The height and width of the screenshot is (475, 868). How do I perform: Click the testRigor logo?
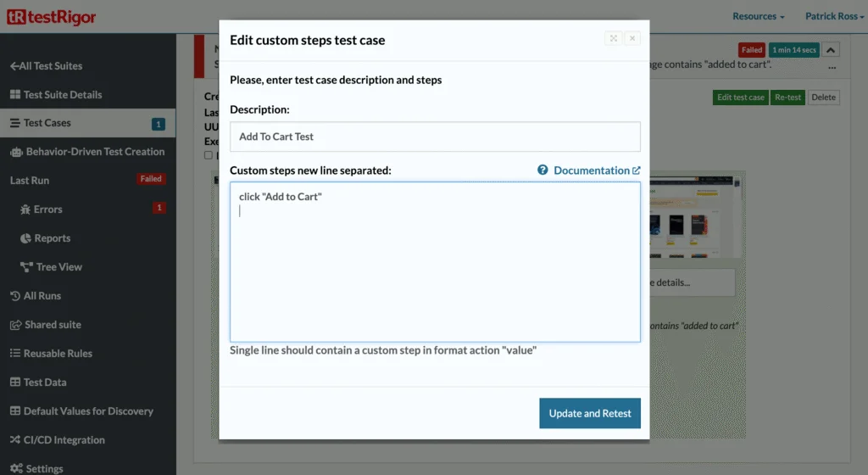(52, 17)
